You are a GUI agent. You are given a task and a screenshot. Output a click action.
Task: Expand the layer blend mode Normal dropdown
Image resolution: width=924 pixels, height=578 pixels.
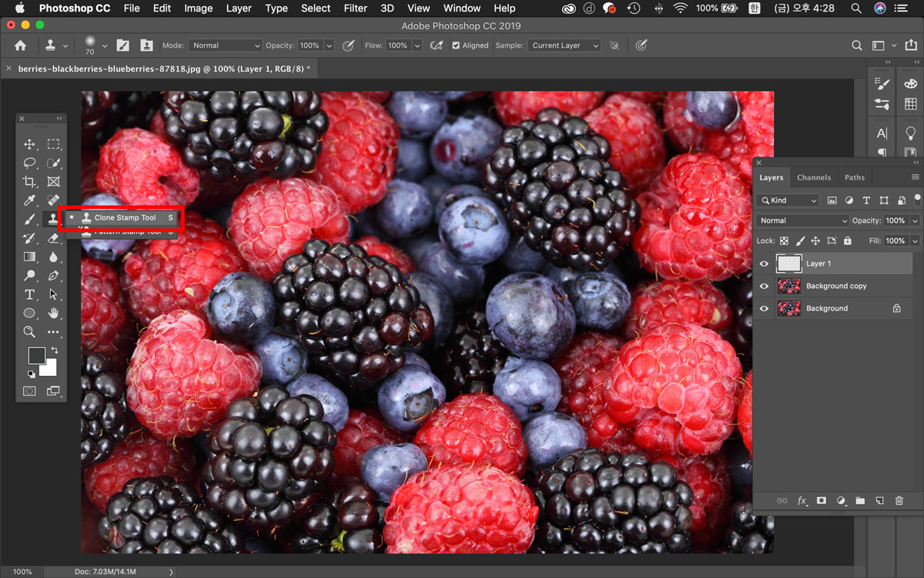[802, 220]
